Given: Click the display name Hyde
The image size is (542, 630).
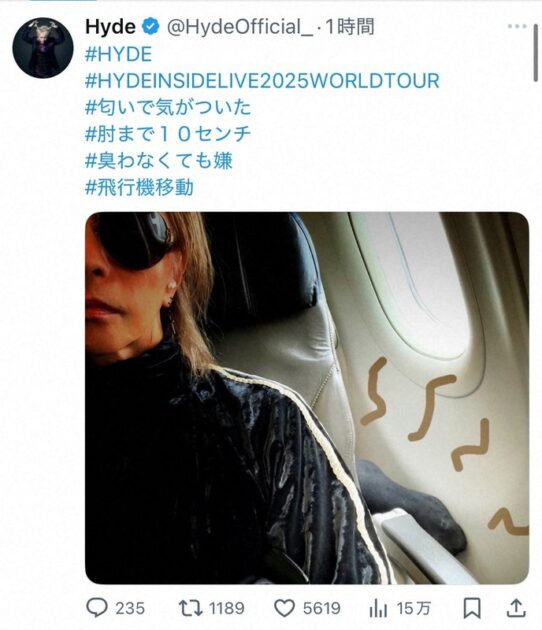Looking at the screenshot, I should pos(110,27).
